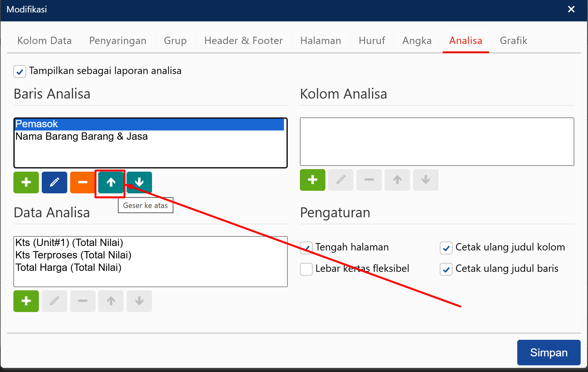Disable Cetak ulang judul kolom
The image size is (588, 372).
446,248
